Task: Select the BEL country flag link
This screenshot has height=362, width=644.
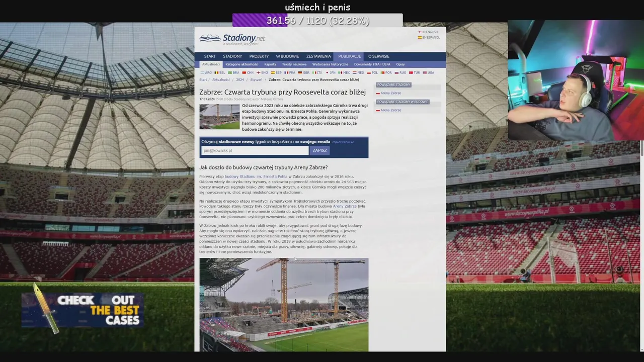Action: coord(220,72)
